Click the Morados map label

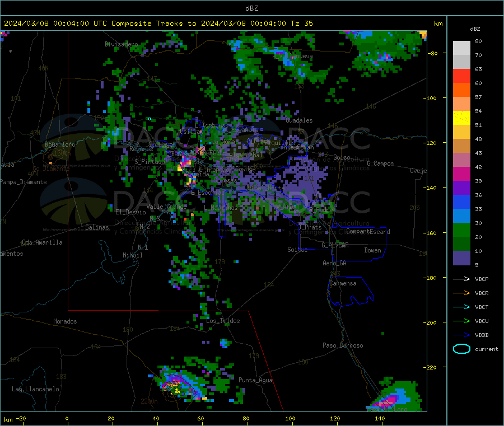65,321
